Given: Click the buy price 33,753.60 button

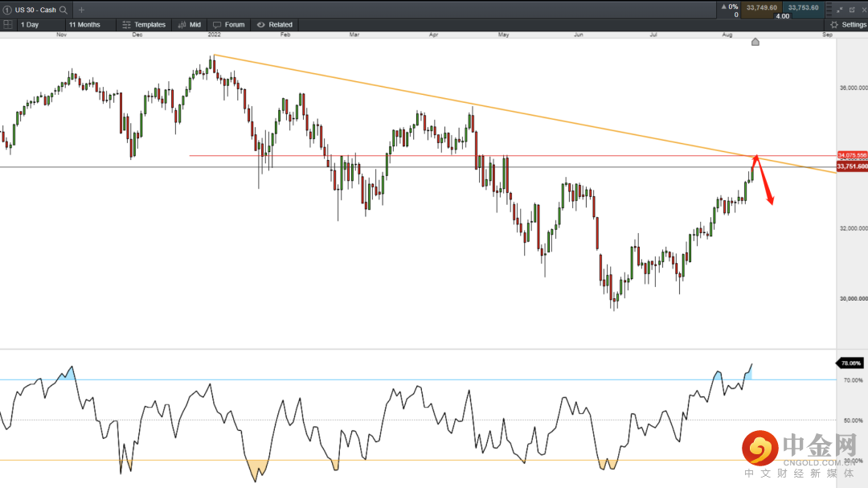Looking at the screenshot, I should coord(803,7).
